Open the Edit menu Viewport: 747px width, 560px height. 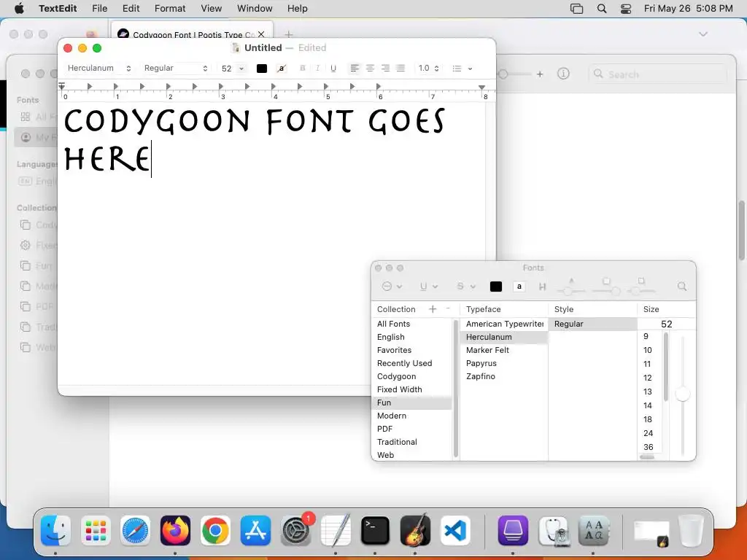coord(131,9)
